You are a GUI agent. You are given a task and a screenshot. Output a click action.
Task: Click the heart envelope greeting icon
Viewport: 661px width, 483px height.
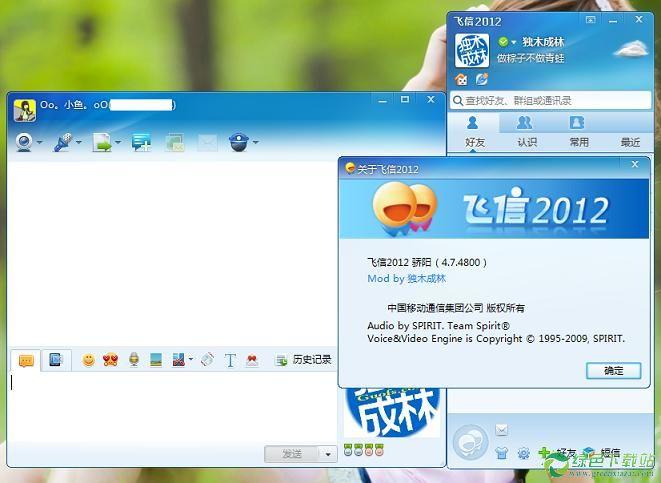click(252, 360)
